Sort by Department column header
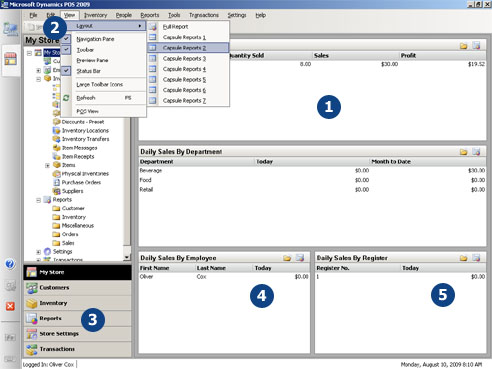492x369 pixels. 197,162
